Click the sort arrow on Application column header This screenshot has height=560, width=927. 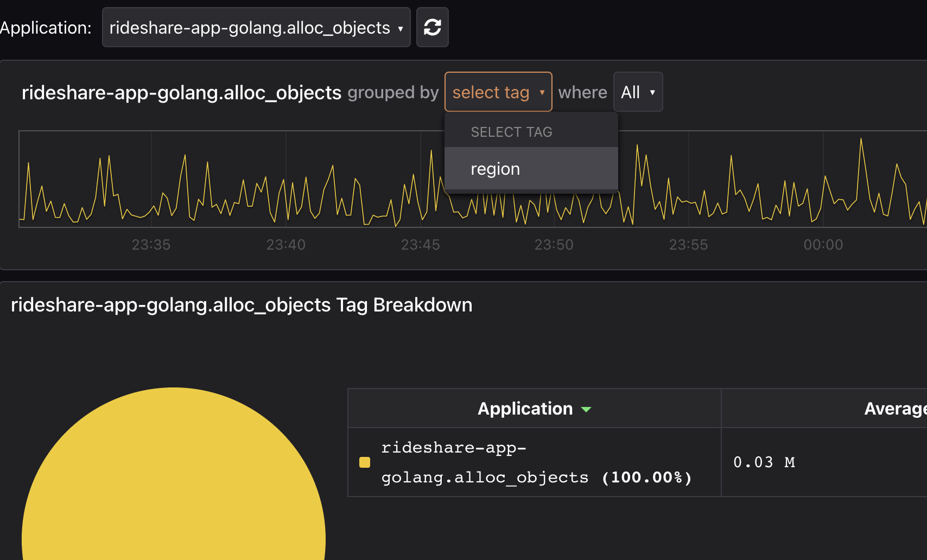pyautogui.click(x=587, y=410)
